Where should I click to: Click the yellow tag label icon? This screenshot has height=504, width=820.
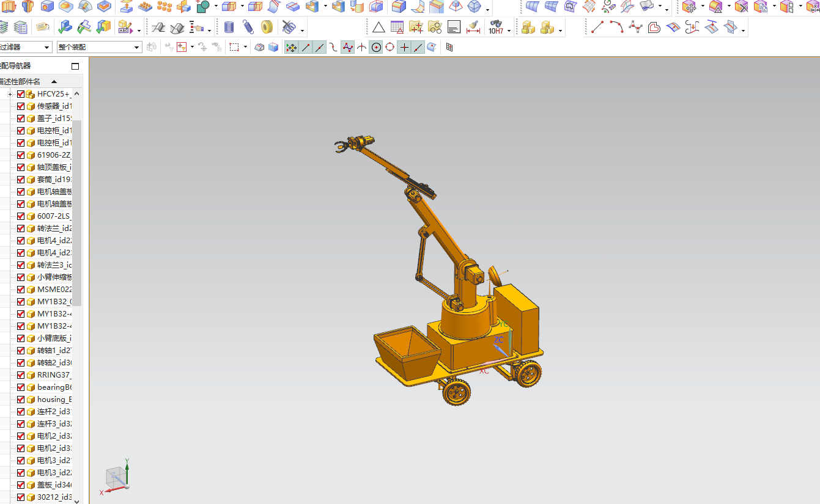[x=42, y=27]
